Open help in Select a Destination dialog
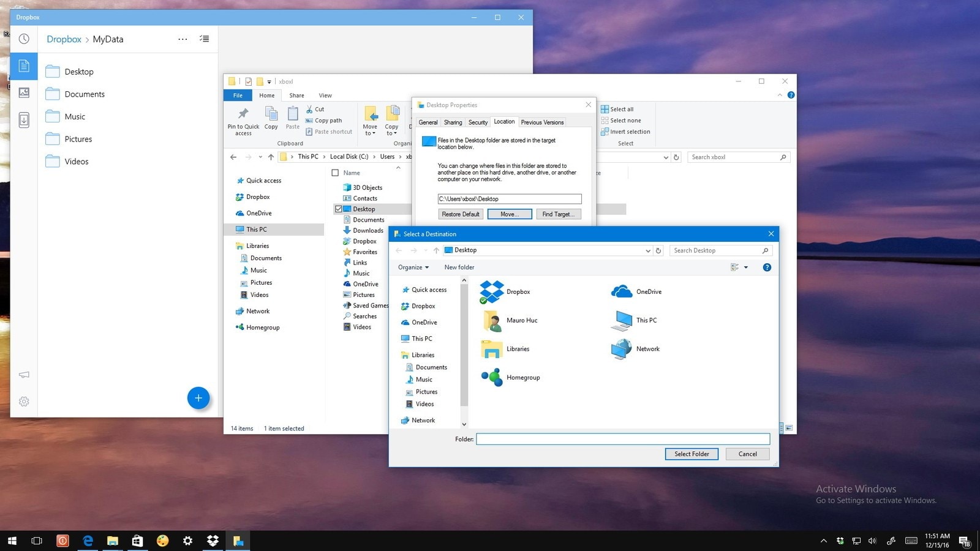 pyautogui.click(x=767, y=268)
